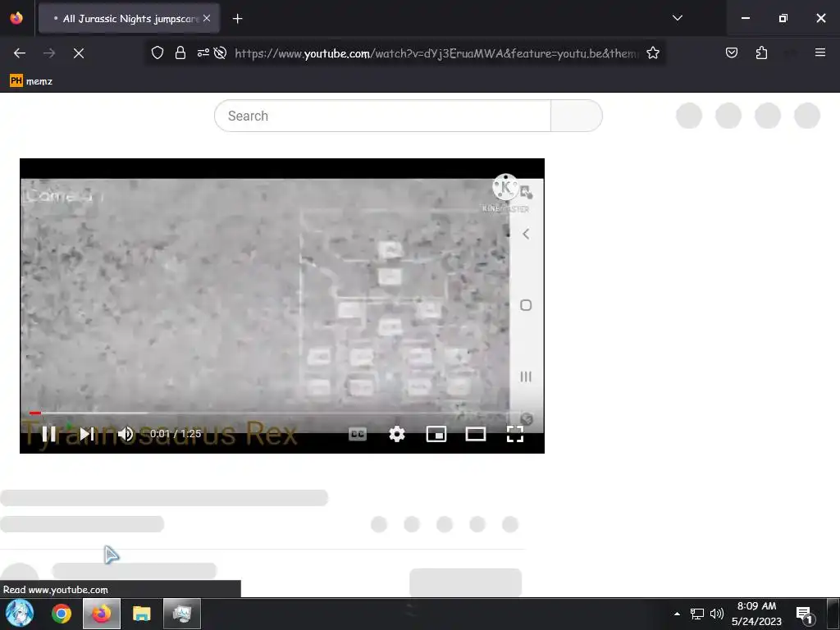The image size is (840, 630).
Task: Launch Google Chrome from taskbar
Action: pyautogui.click(x=61, y=614)
